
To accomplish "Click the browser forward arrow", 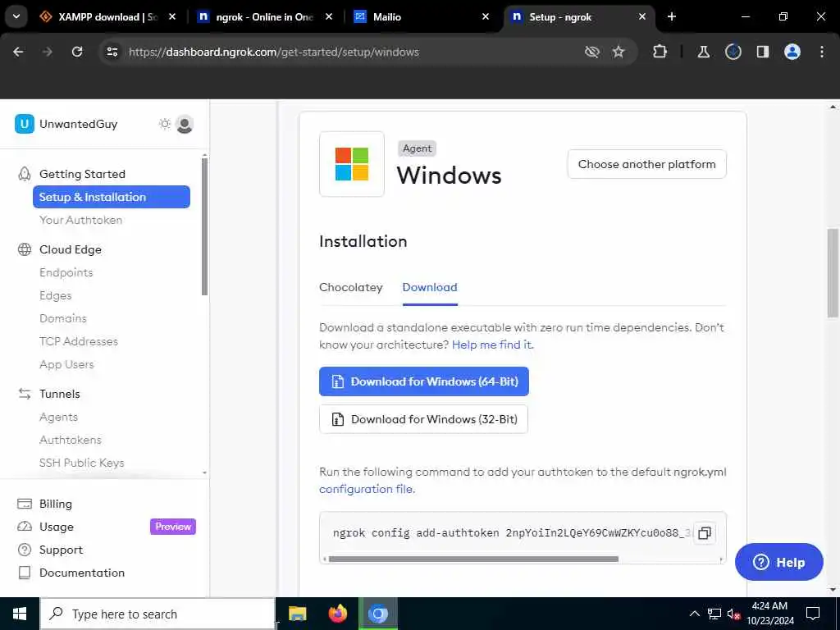I will pyautogui.click(x=47, y=52).
